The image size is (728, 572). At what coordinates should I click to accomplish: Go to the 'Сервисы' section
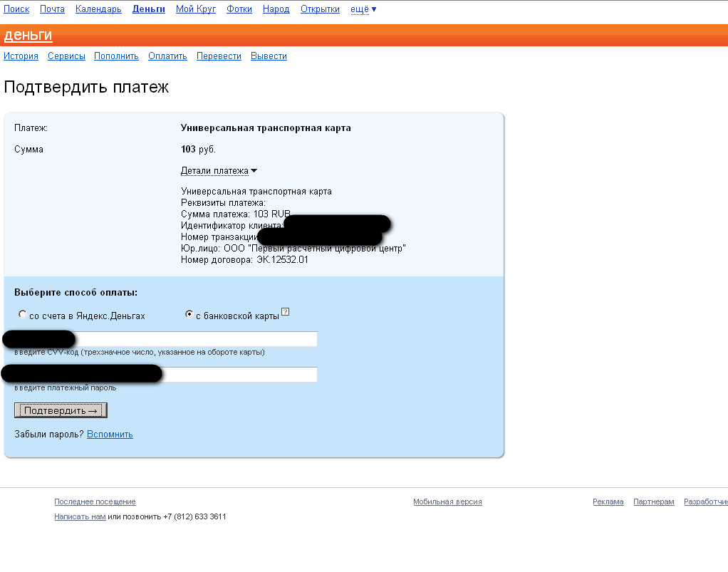66,56
